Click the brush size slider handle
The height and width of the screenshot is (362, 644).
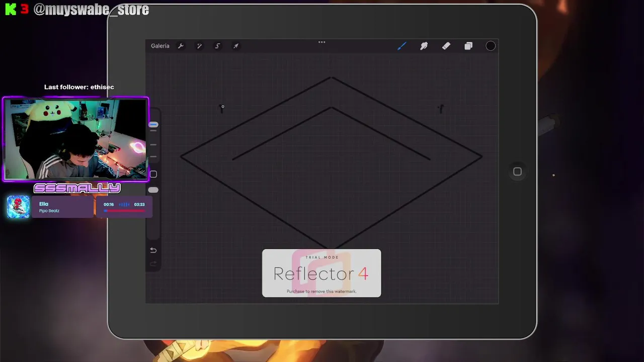pyautogui.click(x=153, y=125)
